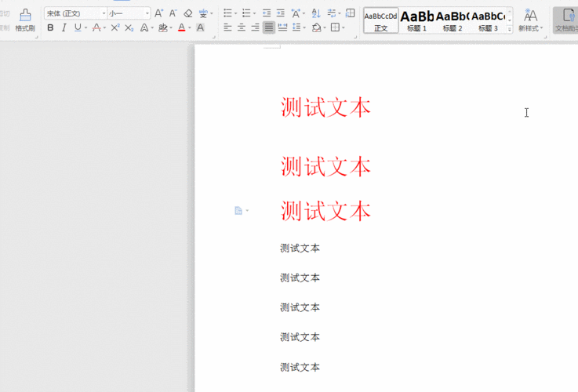The height and width of the screenshot is (392, 578).
Task: Clear formatting with the eraser icon
Action: point(188,13)
